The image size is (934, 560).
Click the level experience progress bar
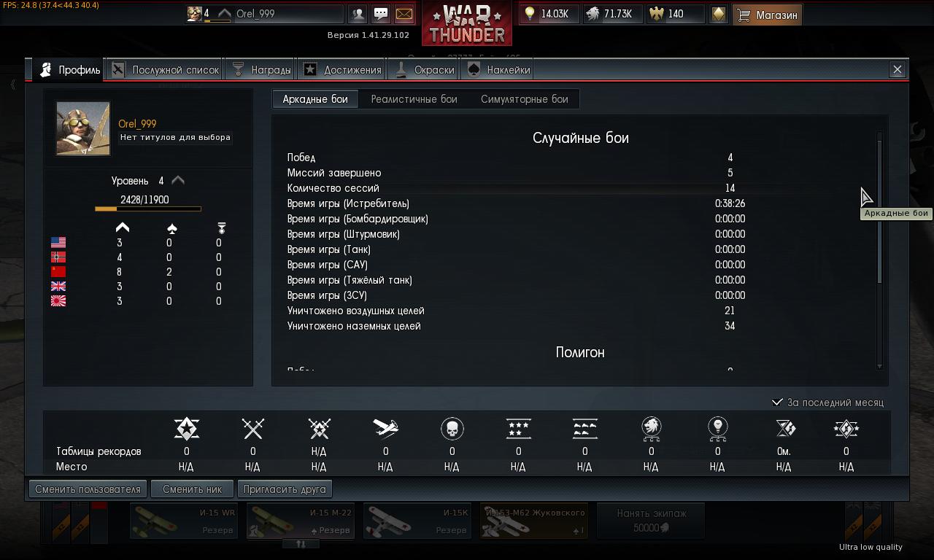[x=148, y=209]
